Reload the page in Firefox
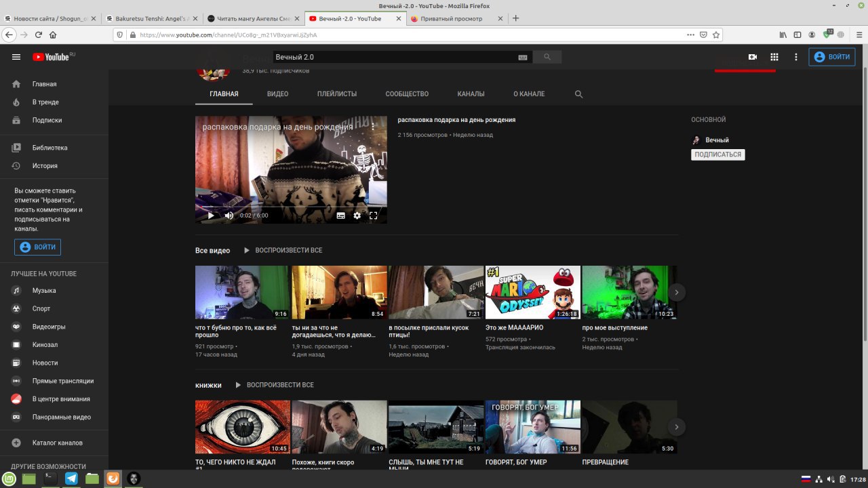This screenshot has width=868, height=488. (39, 35)
